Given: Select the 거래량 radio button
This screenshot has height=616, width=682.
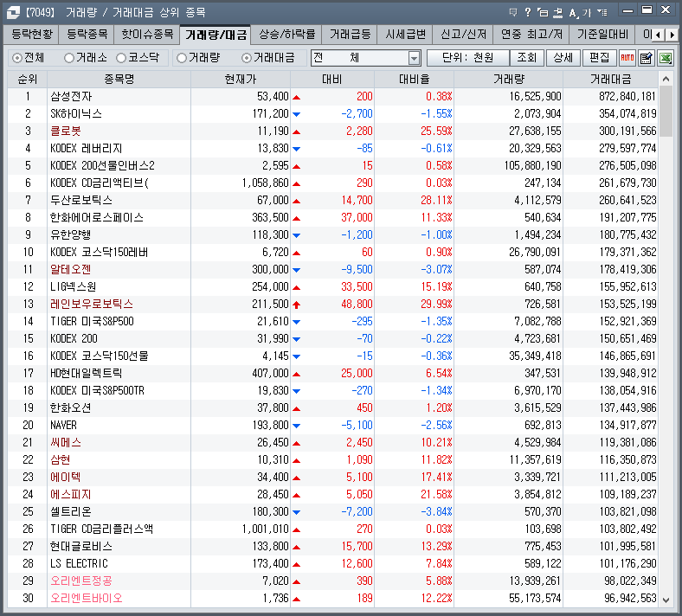Looking at the screenshot, I should (198, 58).
